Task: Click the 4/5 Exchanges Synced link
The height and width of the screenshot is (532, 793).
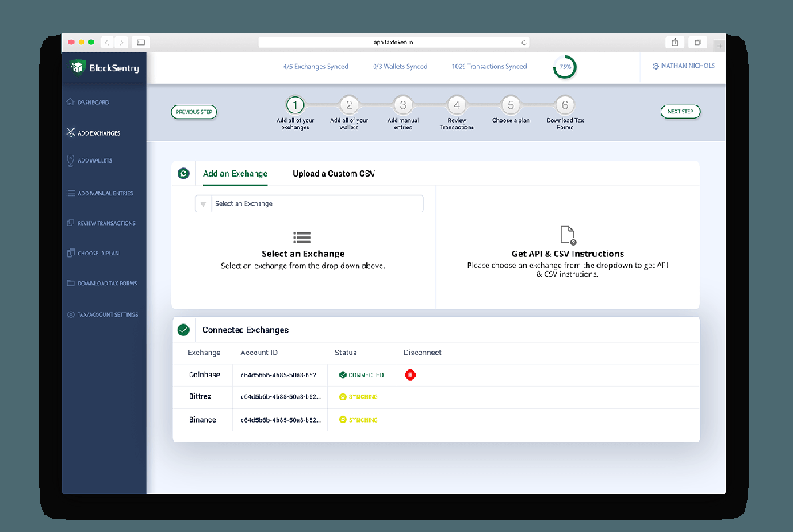Action: click(x=316, y=67)
